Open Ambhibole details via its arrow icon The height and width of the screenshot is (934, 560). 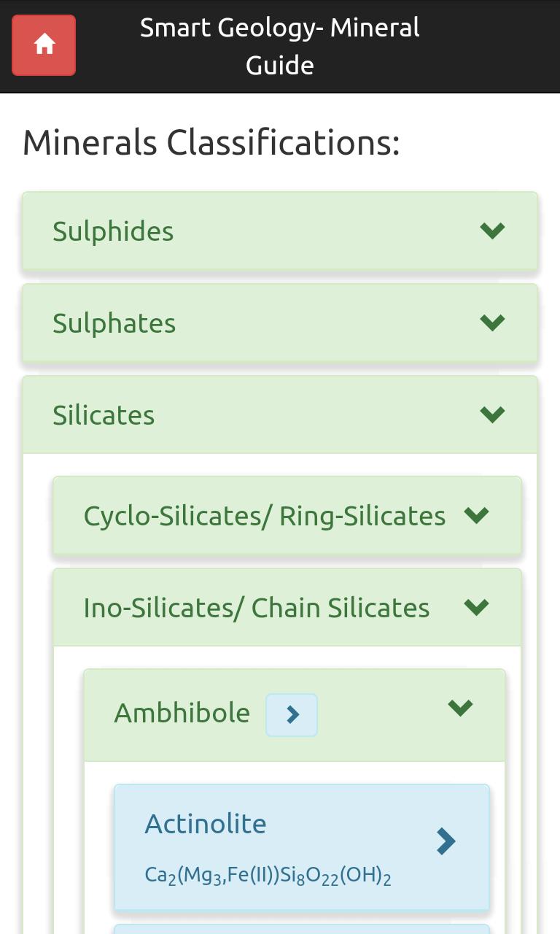tap(291, 714)
